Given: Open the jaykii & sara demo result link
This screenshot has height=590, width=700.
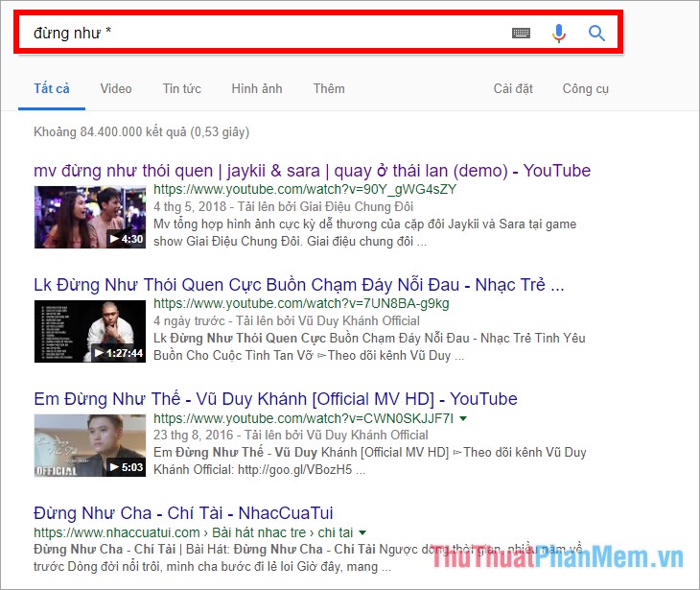Looking at the screenshot, I should point(312,171).
